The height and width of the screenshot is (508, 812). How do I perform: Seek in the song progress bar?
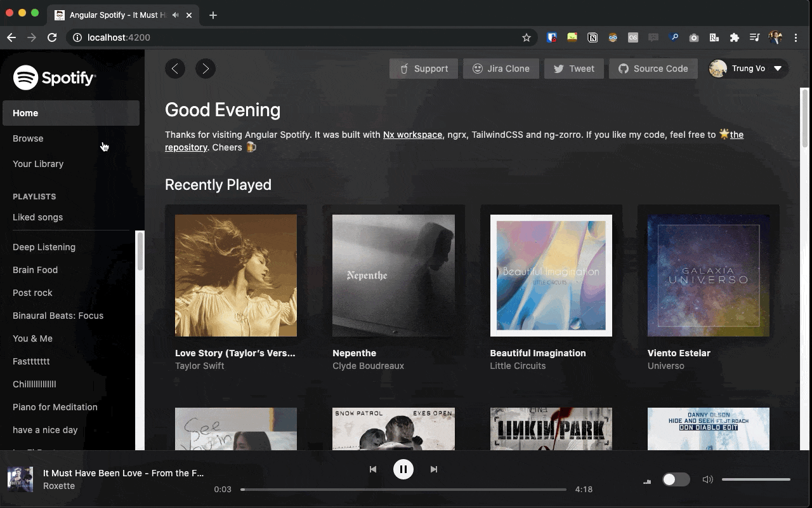click(x=403, y=490)
